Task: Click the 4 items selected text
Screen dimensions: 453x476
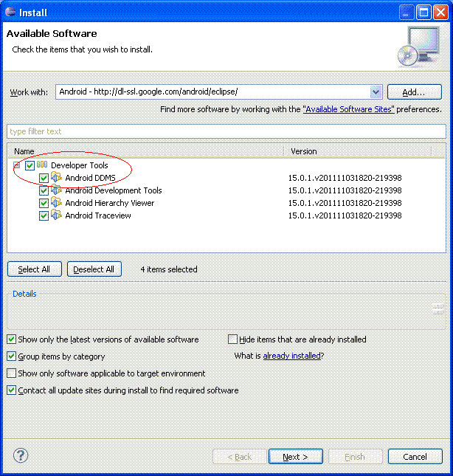Action: (169, 269)
